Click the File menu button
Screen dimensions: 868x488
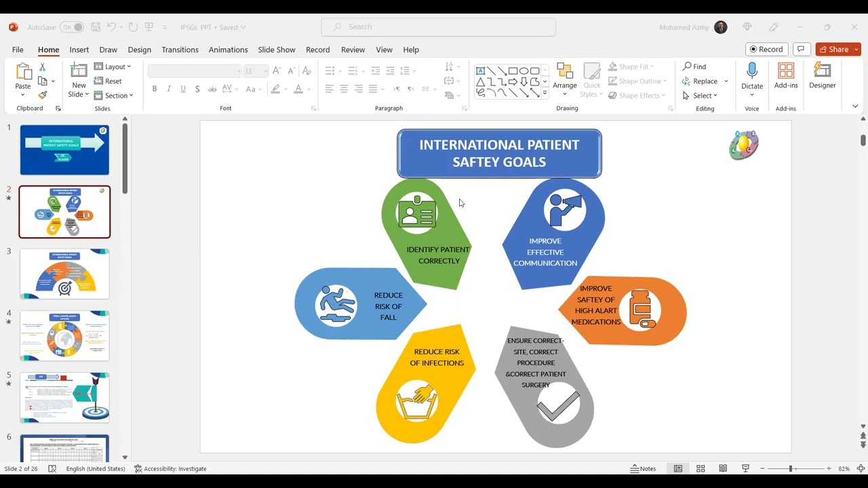[x=18, y=49]
